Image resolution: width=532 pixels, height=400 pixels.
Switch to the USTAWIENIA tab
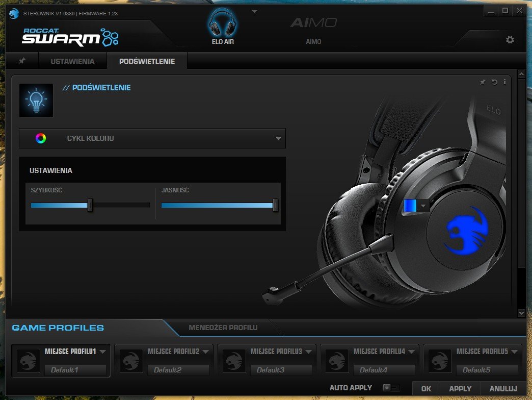[72, 61]
